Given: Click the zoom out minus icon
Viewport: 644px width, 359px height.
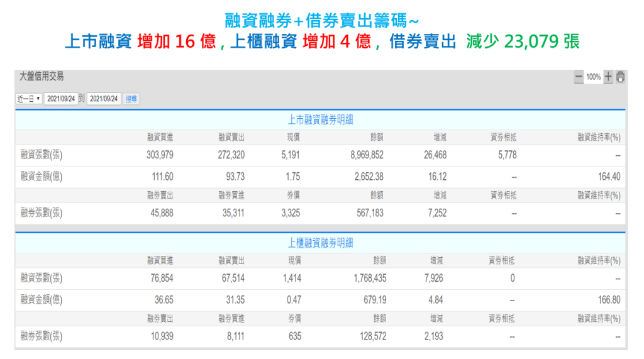Looking at the screenshot, I should [x=579, y=77].
